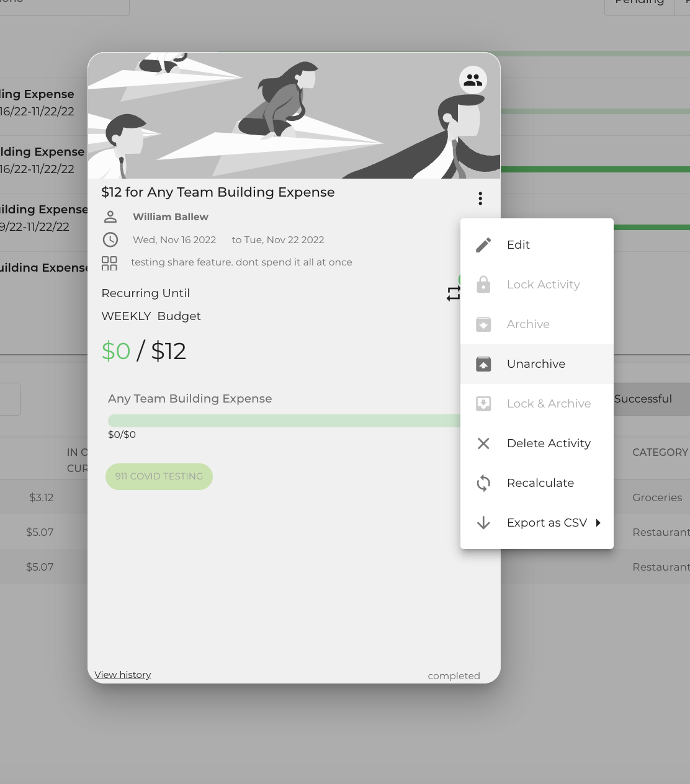Click the card title '$12 for Any Team Building Expense'
Screen dimensions: 690x784
(x=218, y=192)
